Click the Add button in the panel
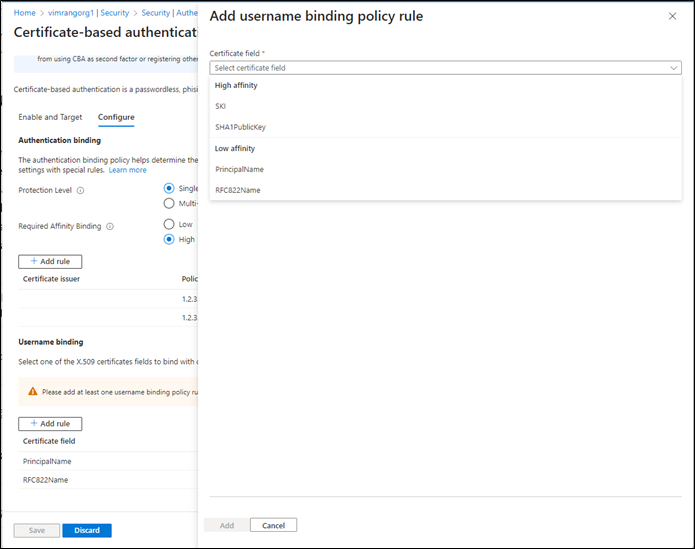Viewport: 695px width, 549px height. point(226,525)
